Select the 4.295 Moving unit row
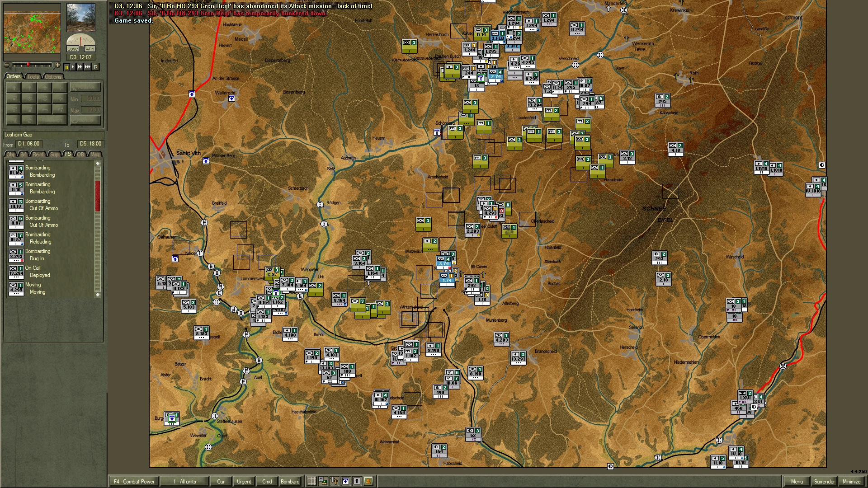The image size is (868, 488). pos(51,289)
